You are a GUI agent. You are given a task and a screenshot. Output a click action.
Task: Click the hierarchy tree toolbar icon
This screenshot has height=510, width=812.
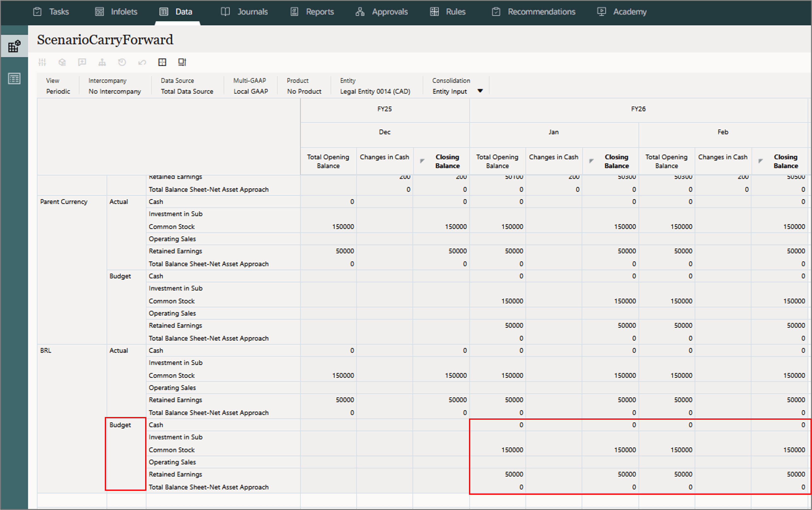click(102, 62)
